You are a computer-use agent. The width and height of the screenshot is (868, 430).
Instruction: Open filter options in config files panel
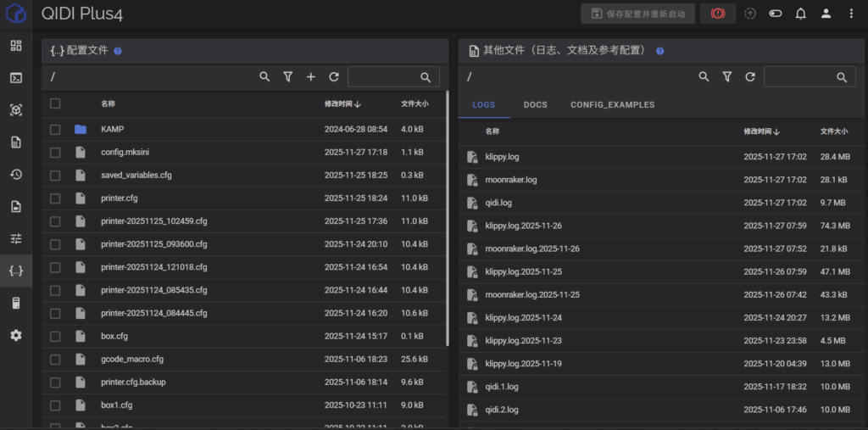288,77
